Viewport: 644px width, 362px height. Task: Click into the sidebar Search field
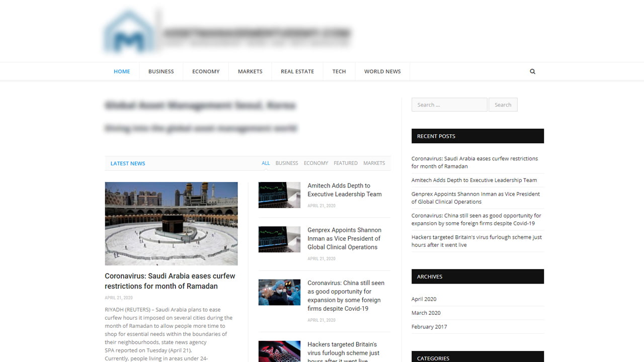click(x=449, y=105)
